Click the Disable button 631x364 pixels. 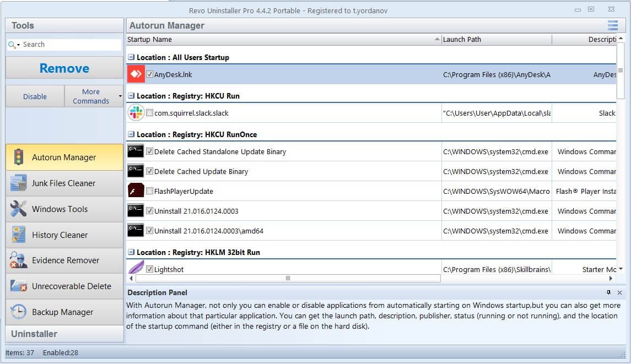pos(35,96)
